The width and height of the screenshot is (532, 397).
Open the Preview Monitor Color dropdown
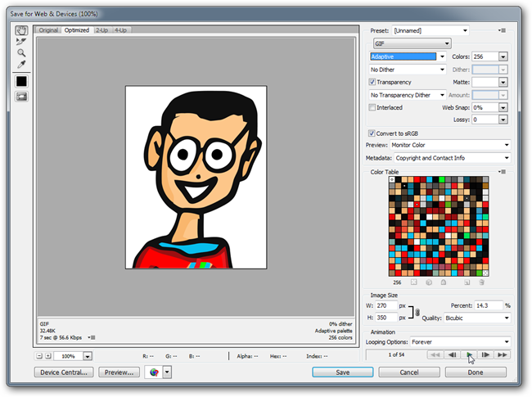[450, 145]
